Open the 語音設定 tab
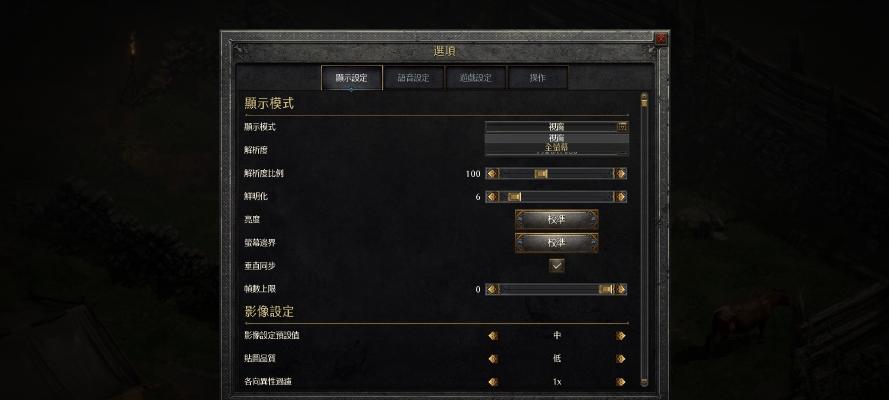889x400 pixels. tap(413, 78)
